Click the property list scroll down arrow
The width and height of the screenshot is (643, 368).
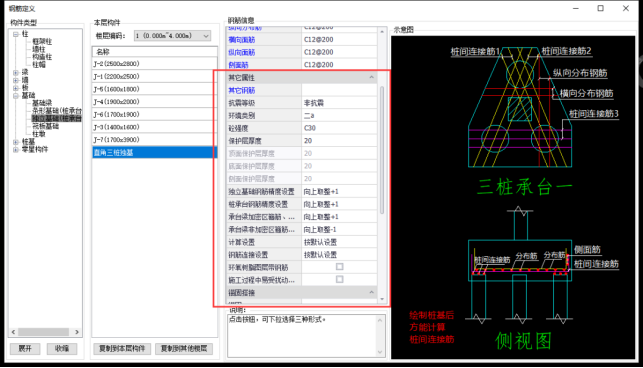point(382,299)
